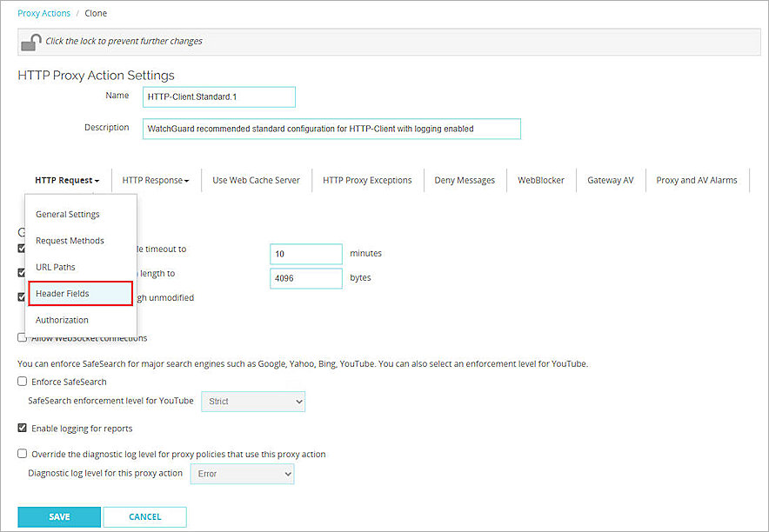Image resolution: width=769 pixels, height=532 pixels.
Task: Select Authorization from the menu
Action: (x=61, y=319)
